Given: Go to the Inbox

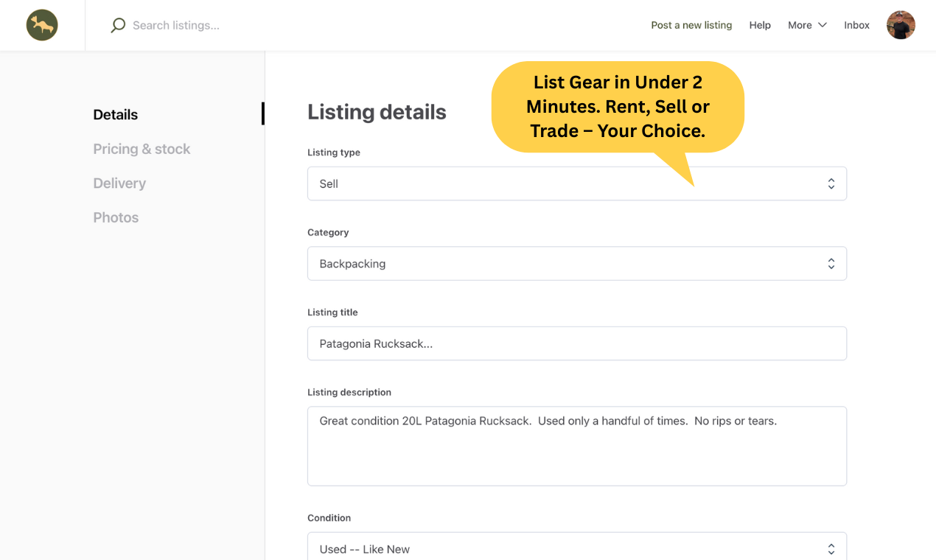Looking at the screenshot, I should (x=856, y=25).
